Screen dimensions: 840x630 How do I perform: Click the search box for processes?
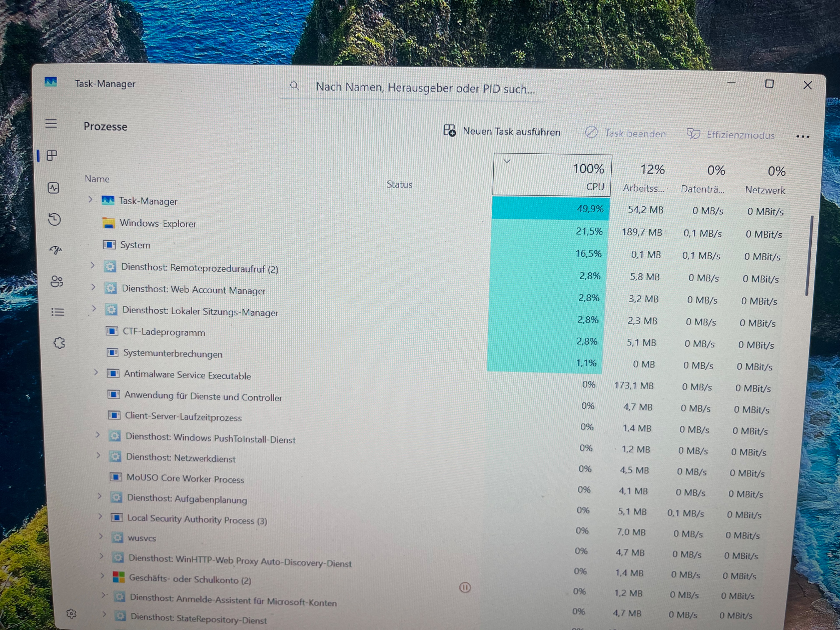[425, 88]
